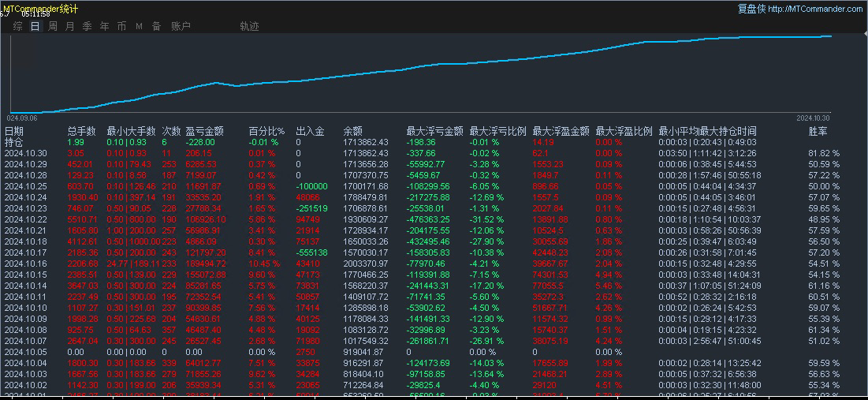Screen dimensions: 868x400
Task: Switch to the 月 monthly tab
Action: [x=69, y=26]
